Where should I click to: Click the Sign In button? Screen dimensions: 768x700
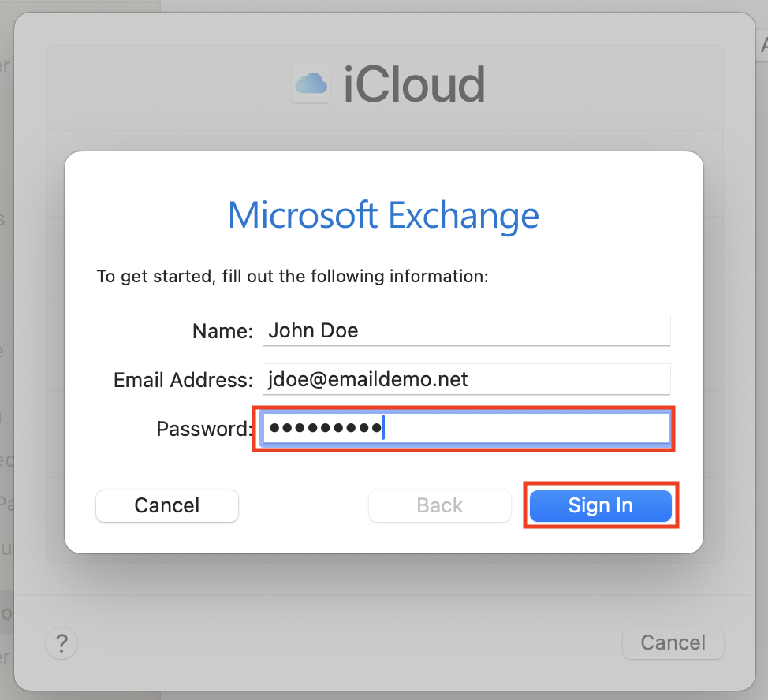click(601, 505)
